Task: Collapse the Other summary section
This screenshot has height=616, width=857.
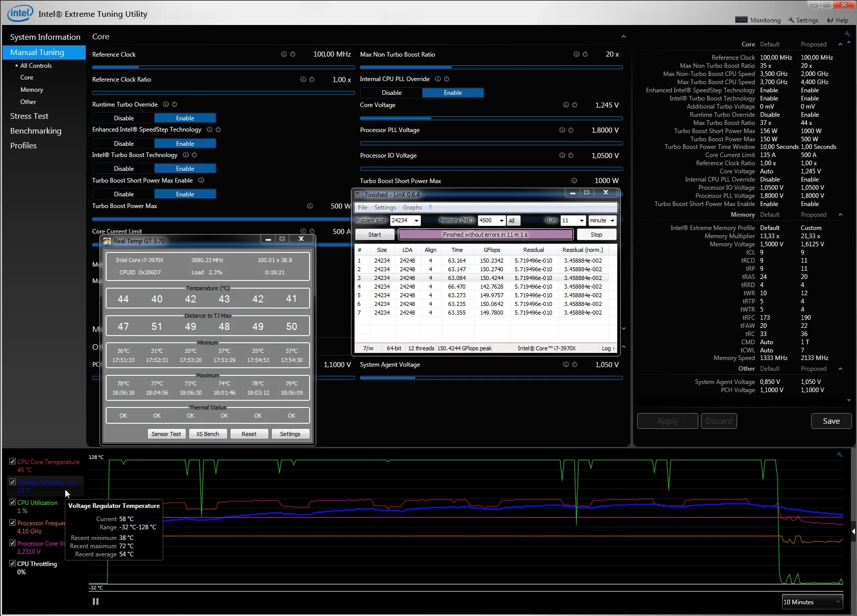Action: [840, 369]
